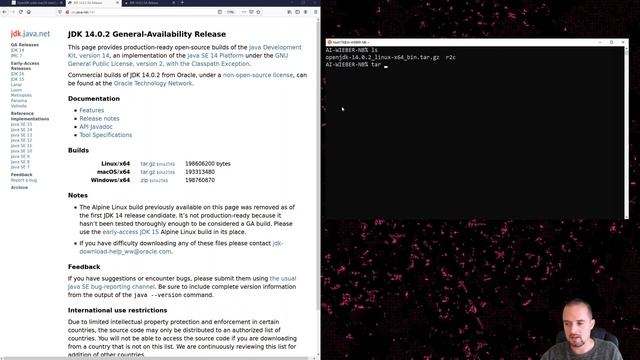Open Java SE 10 reference implementation link
Viewport: 640px width, 360px height.
pos(21,151)
